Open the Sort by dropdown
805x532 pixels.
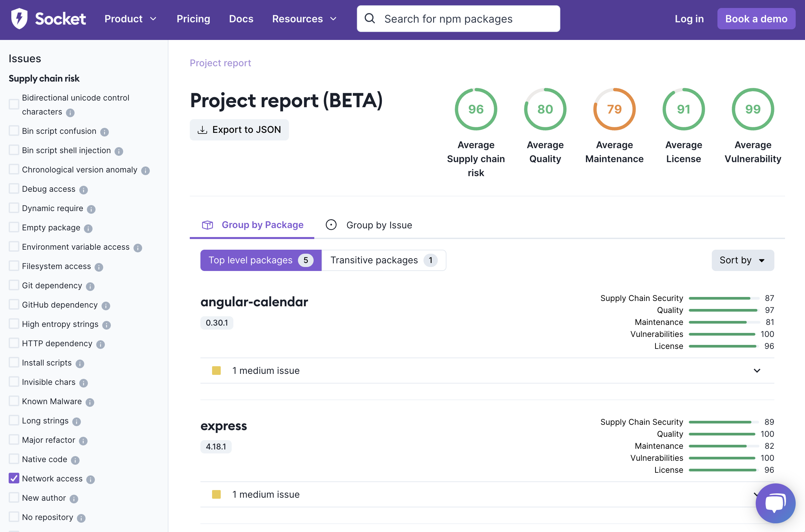[742, 260]
